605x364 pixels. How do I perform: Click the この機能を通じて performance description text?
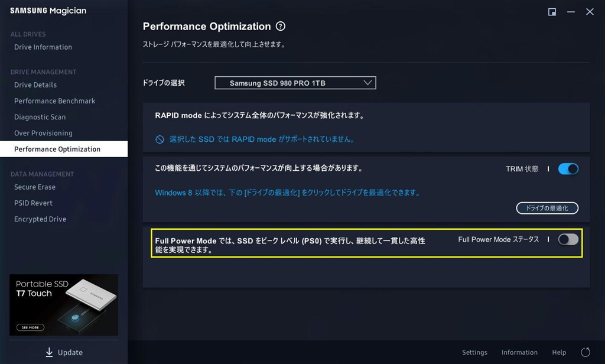(259, 168)
